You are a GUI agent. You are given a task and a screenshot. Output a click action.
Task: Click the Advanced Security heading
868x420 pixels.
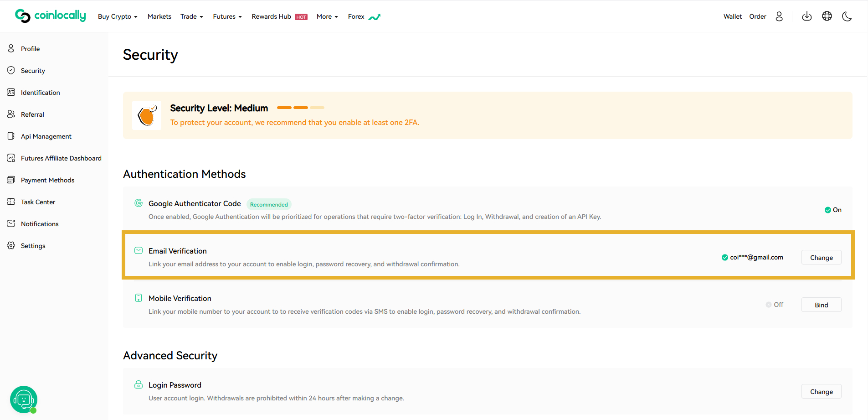click(170, 355)
